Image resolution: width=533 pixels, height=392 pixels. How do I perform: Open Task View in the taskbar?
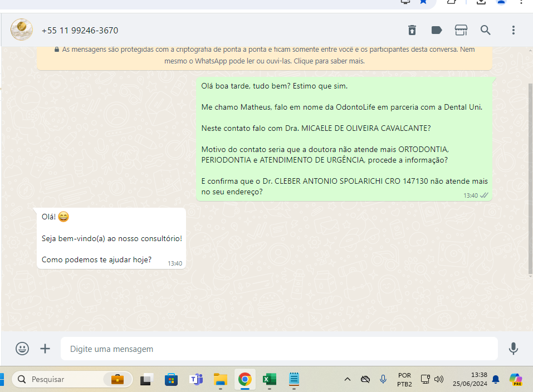click(147, 379)
